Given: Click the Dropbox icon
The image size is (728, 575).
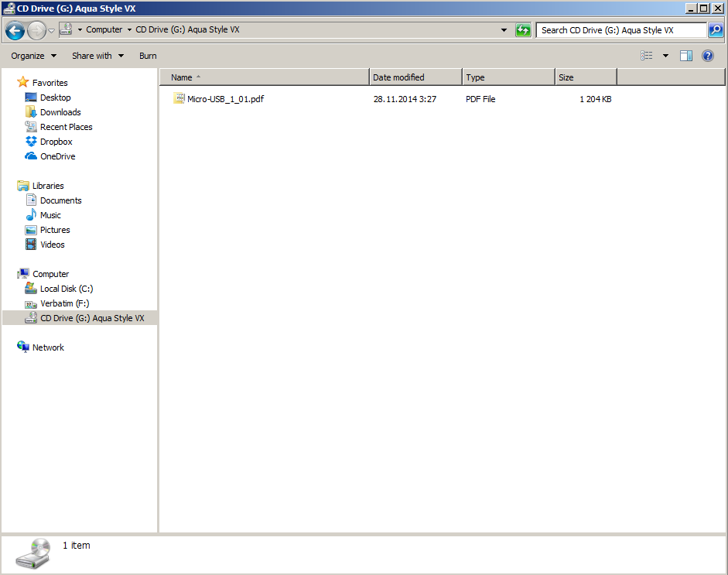Looking at the screenshot, I should pyautogui.click(x=31, y=141).
